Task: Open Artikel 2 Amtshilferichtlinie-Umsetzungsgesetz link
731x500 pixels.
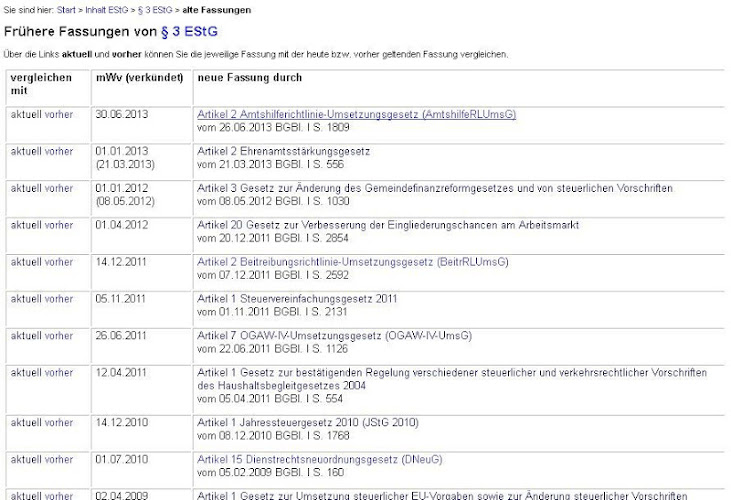Action: point(356,114)
